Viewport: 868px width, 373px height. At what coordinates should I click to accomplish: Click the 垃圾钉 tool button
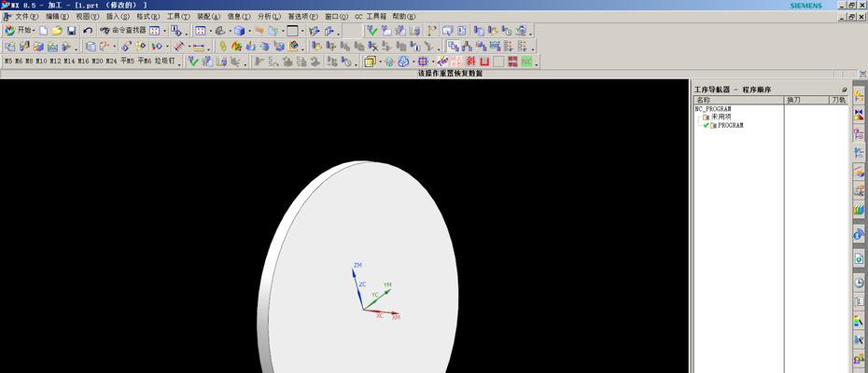pos(164,62)
